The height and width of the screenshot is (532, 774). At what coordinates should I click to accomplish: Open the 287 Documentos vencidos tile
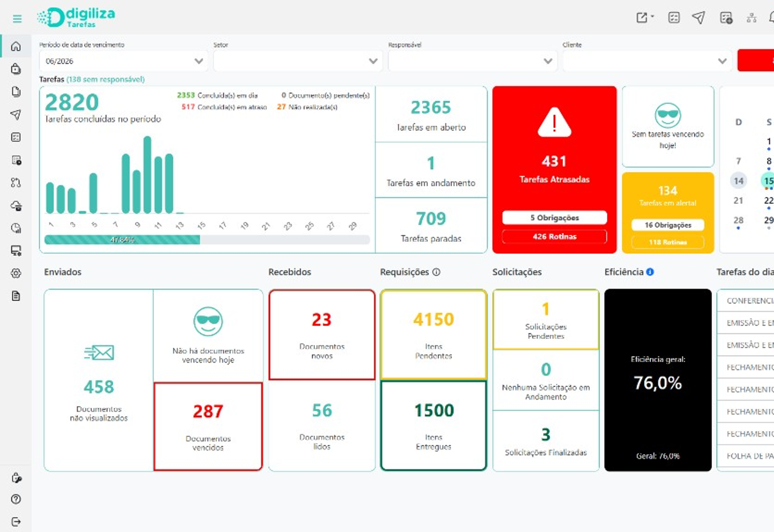click(208, 426)
